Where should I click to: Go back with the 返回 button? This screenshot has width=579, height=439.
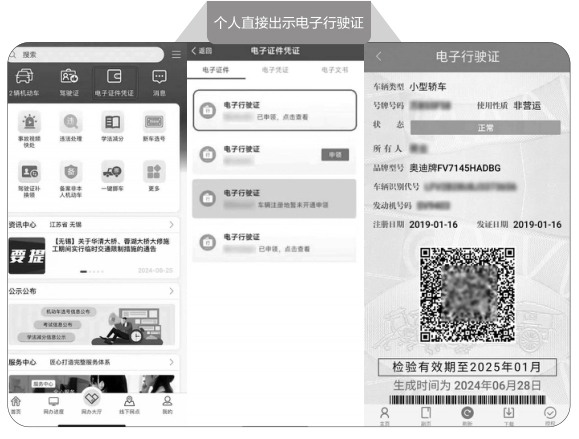[x=202, y=51]
